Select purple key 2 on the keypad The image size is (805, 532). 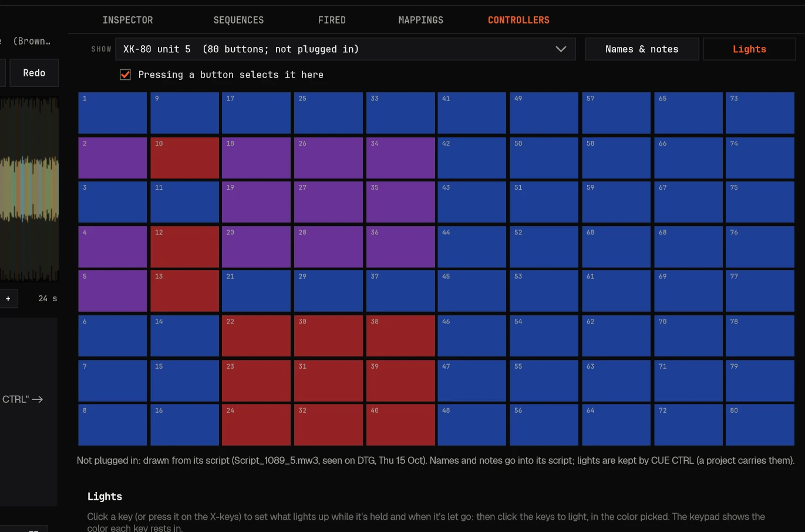click(x=112, y=158)
